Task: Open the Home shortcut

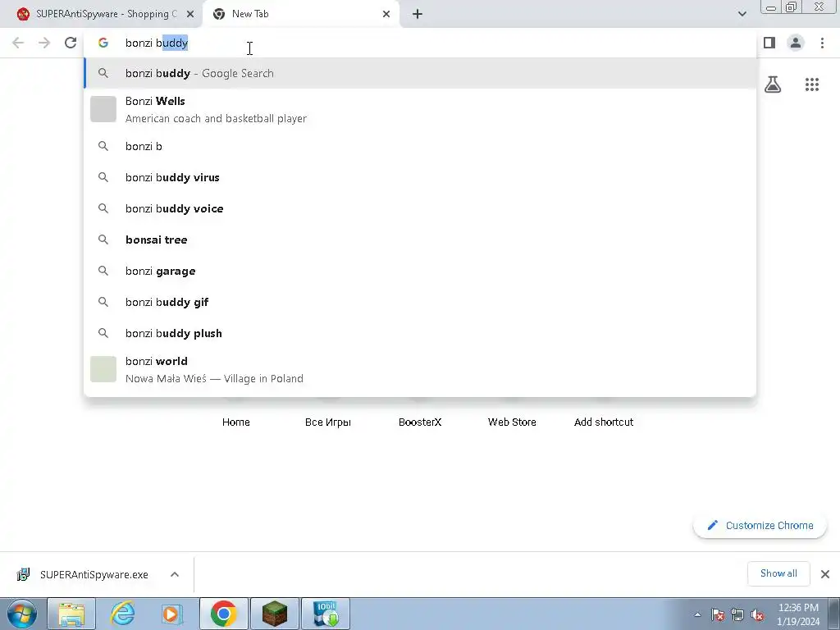Action: [x=235, y=422]
